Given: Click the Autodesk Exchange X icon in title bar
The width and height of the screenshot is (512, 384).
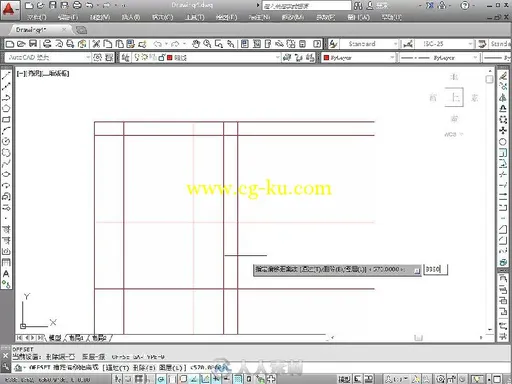Looking at the screenshot, I should coord(430,5).
